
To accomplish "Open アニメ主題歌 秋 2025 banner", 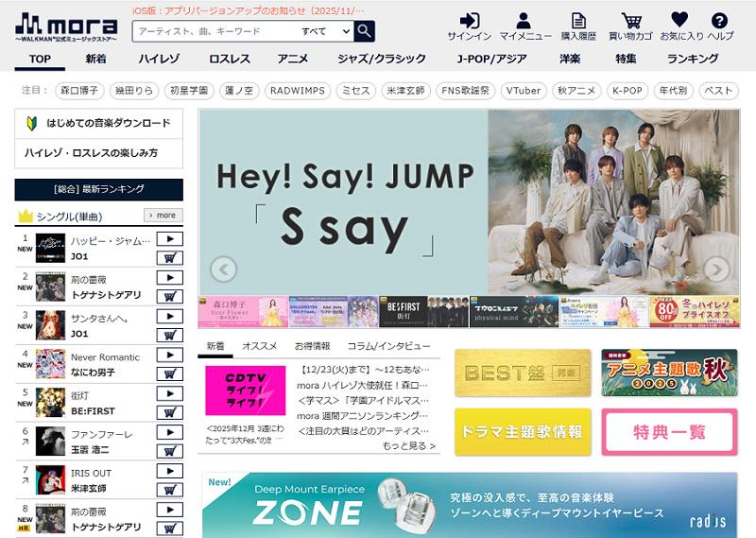I will point(669,373).
